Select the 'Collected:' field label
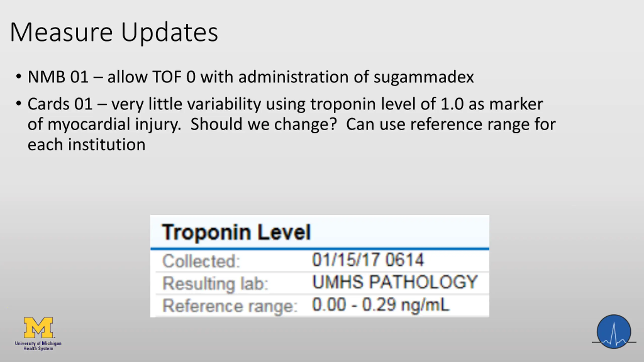Image resolution: width=644 pixels, height=362 pixels. click(x=201, y=261)
